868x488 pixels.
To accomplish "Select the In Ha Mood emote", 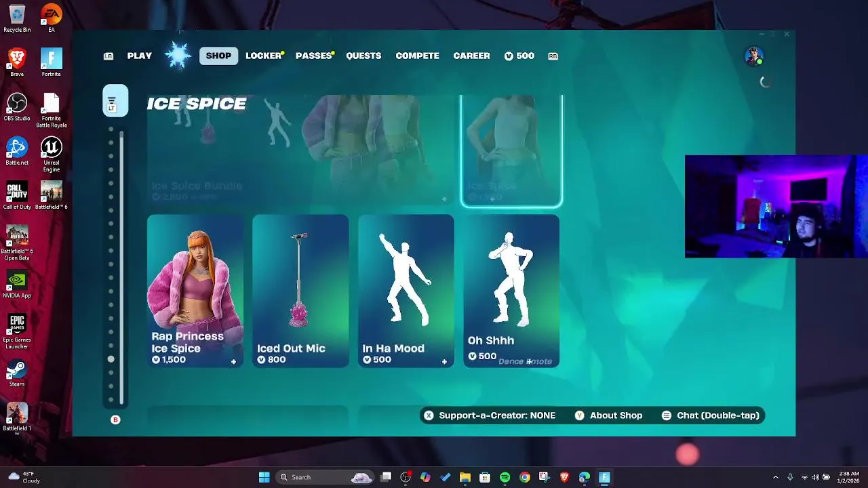I will [406, 291].
